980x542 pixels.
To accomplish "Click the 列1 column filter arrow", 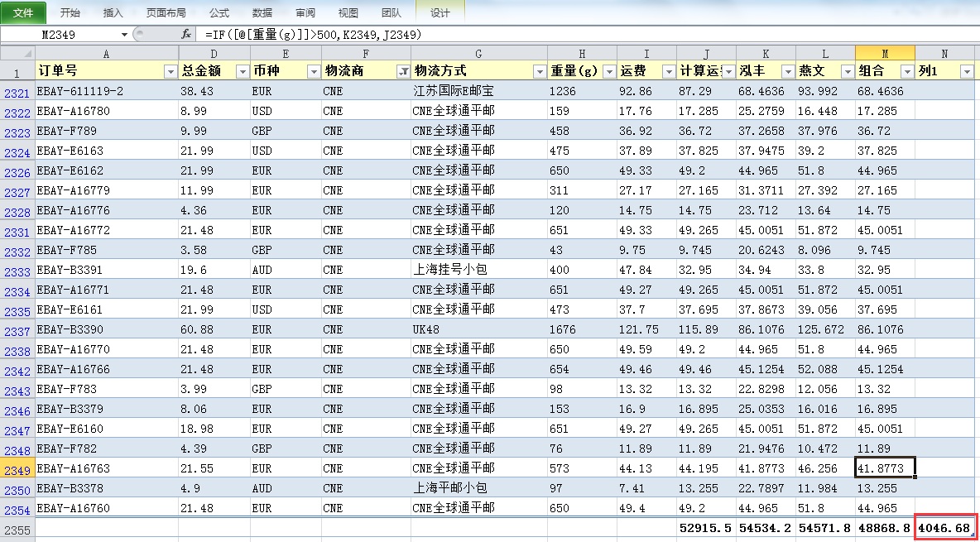I will coord(966,72).
